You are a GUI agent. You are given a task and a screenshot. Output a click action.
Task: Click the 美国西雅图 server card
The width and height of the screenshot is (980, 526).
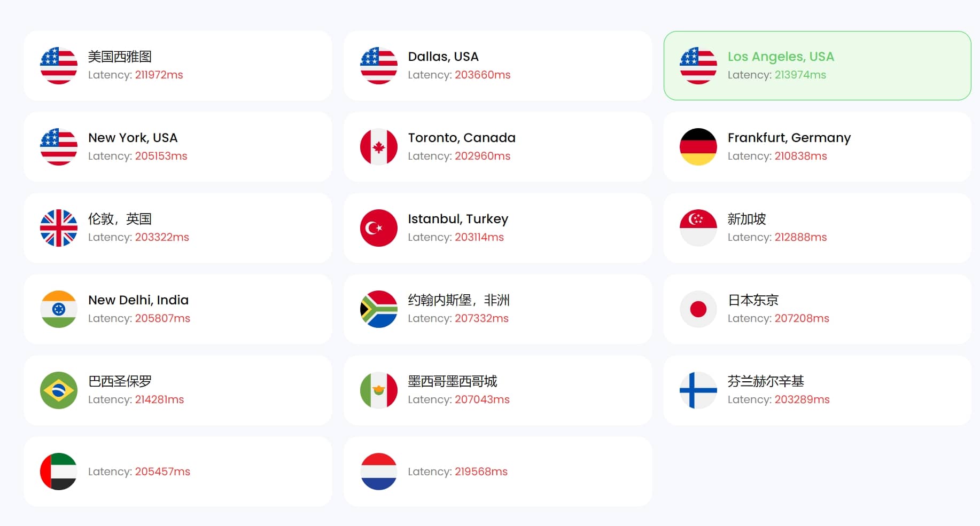pos(177,66)
